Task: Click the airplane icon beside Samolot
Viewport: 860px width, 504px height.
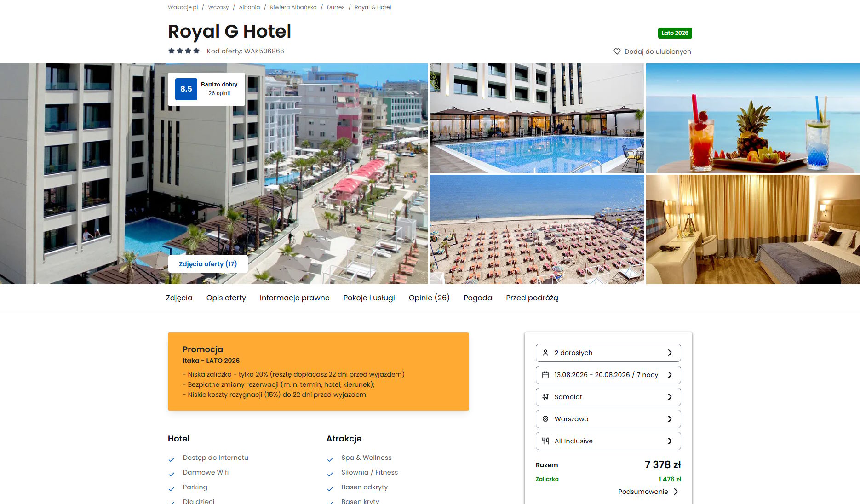Action: [545, 397]
